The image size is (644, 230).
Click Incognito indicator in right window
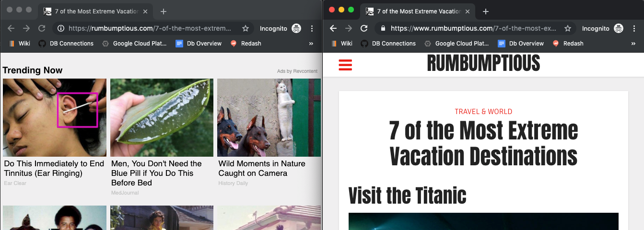coord(603,28)
